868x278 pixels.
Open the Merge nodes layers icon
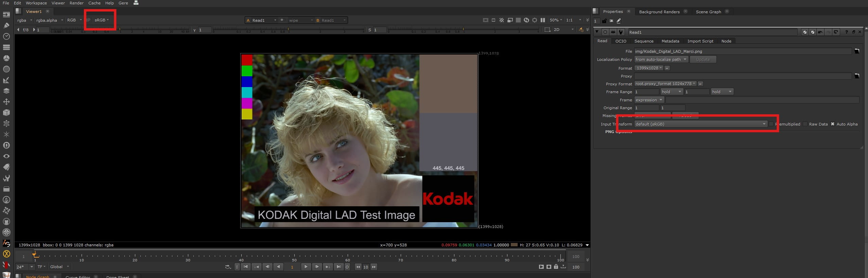tap(6, 91)
